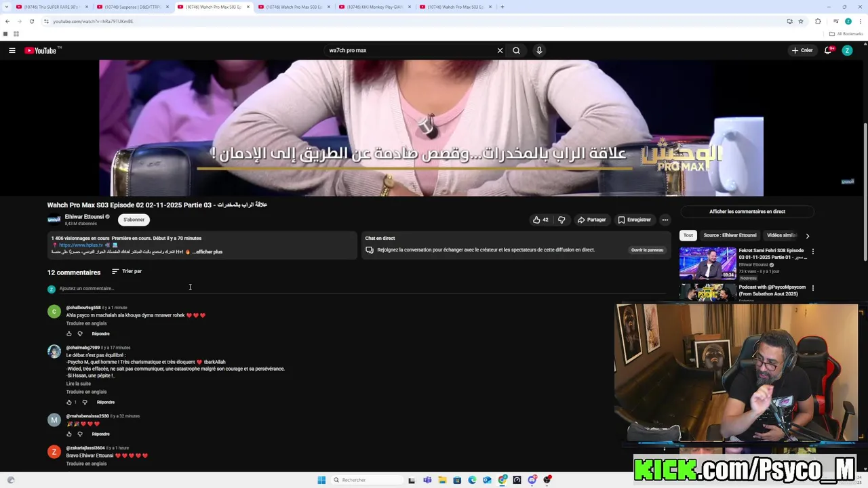Bookmark this page with the star icon
The image size is (868, 488).
coord(801,21)
